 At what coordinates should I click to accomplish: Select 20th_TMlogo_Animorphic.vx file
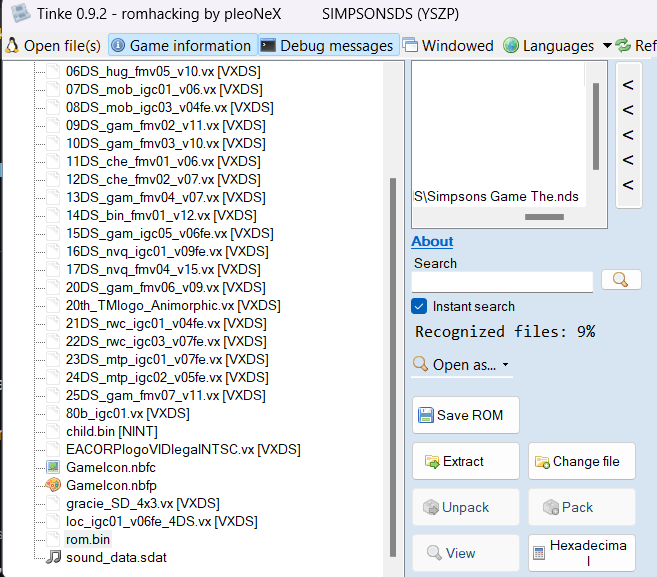[x=173, y=305]
